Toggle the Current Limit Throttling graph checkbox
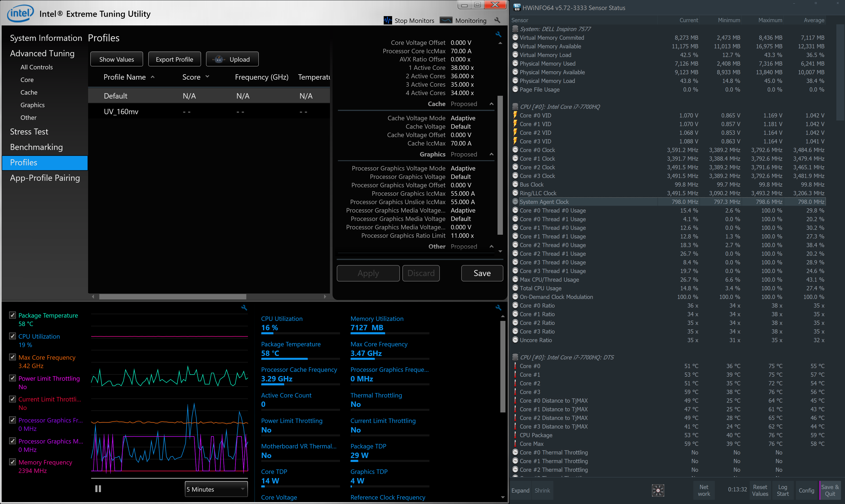Image resolution: width=845 pixels, height=504 pixels. (x=13, y=399)
